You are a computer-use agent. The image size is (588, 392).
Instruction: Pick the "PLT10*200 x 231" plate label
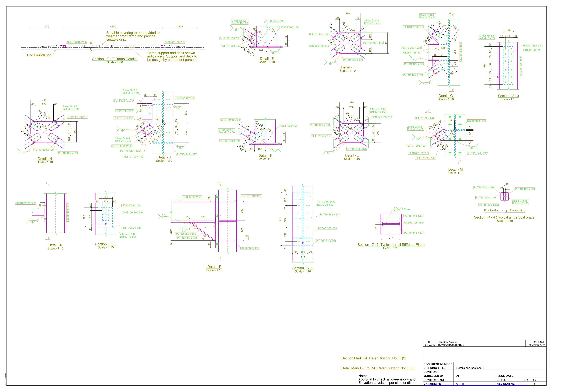pyautogui.click(x=411, y=48)
